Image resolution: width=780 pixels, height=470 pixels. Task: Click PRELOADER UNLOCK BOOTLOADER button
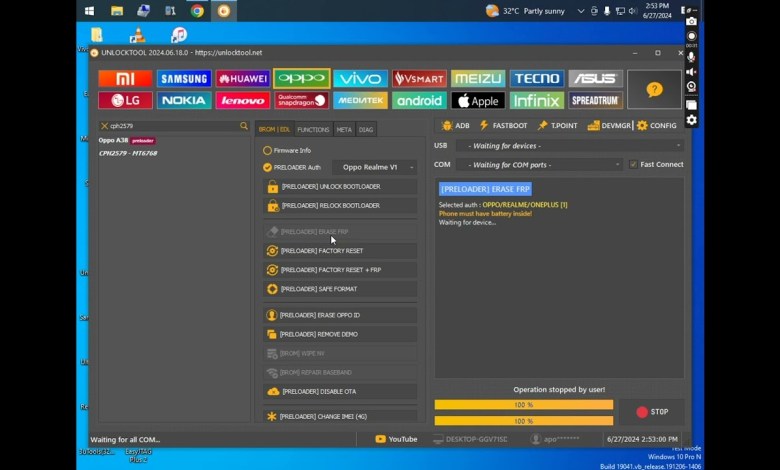pyautogui.click(x=340, y=187)
